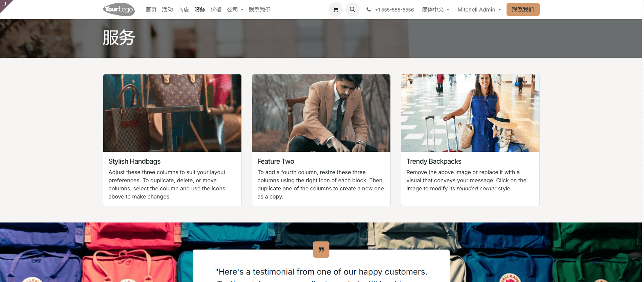This screenshot has width=644, height=282.
Task: Click the YourLogo site logo
Action: coord(119,9)
